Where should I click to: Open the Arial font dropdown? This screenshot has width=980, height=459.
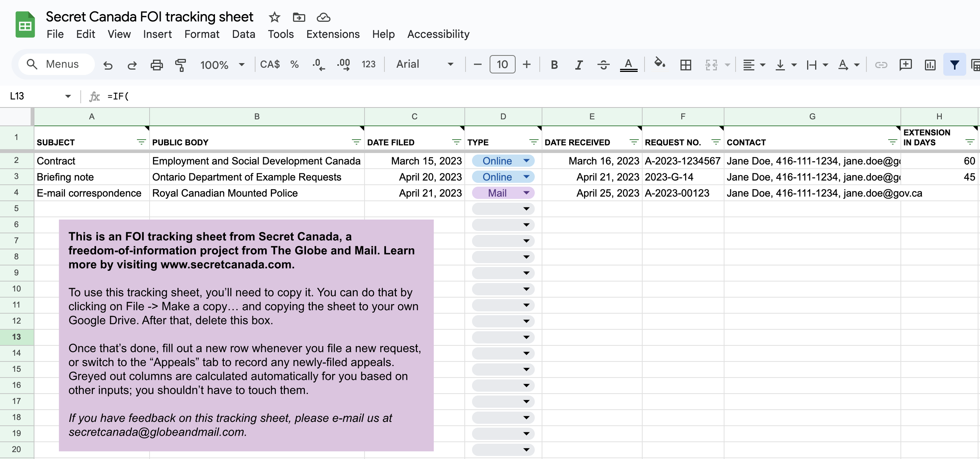click(x=424, y=64)
